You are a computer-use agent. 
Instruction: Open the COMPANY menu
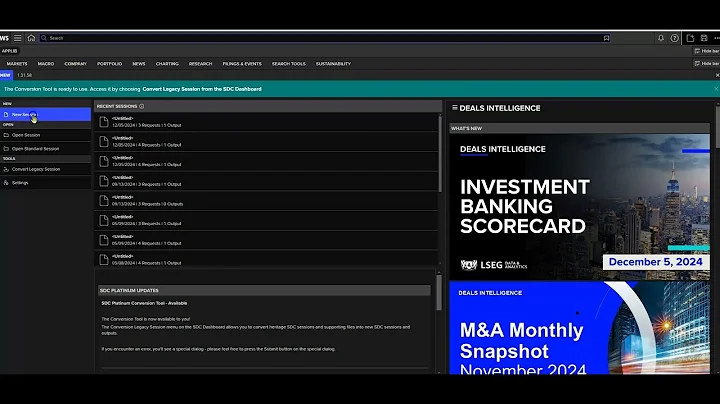pos(75,64)
